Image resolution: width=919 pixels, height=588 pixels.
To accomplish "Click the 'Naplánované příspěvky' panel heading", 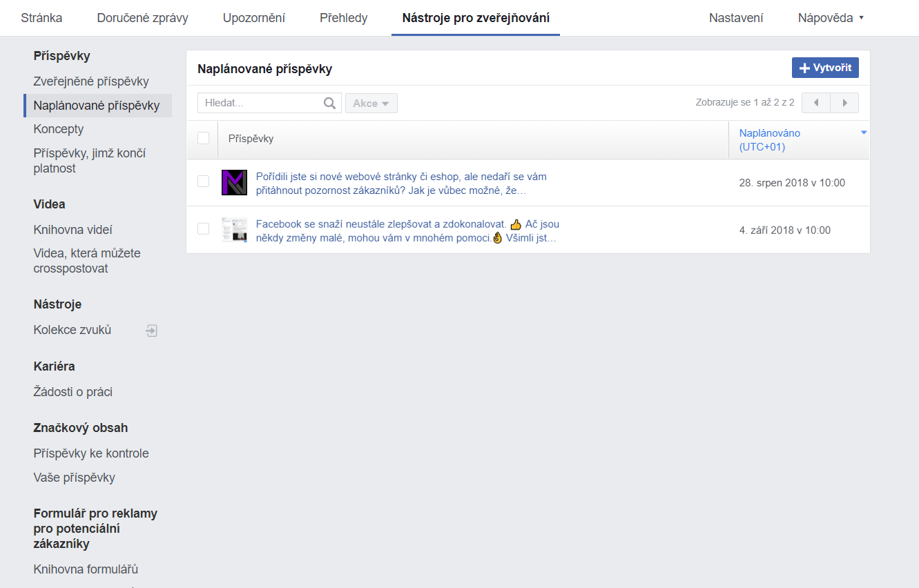I will [265, 69].
